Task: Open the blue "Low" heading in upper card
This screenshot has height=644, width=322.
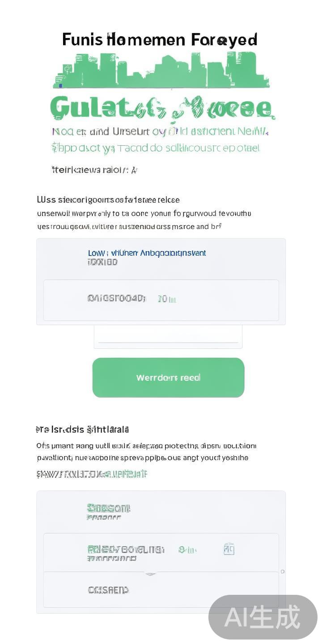Action: pyautogui.click(x=147, y=253)
